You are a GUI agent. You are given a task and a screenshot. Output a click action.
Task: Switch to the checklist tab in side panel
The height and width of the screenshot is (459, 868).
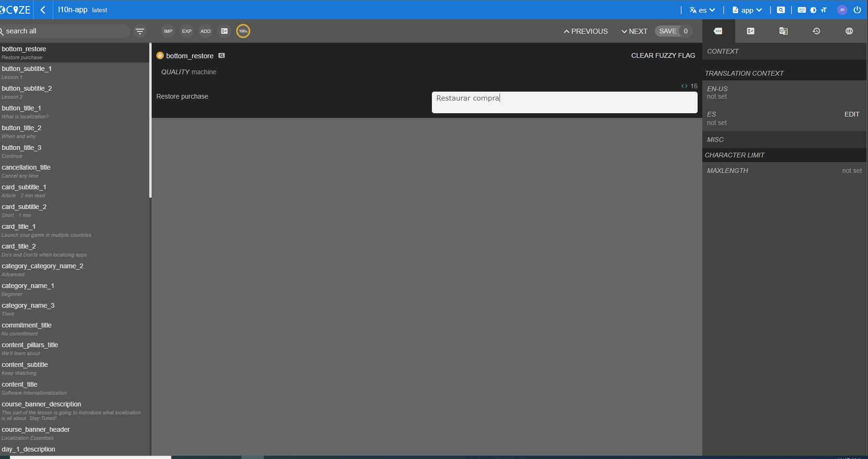(751, 31)
